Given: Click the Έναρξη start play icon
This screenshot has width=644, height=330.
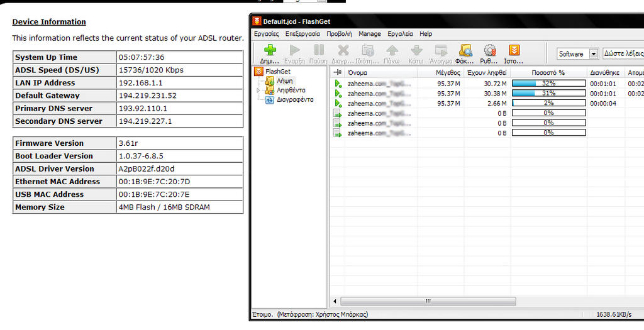Looking at the screenshot, I should (x=294, y=50).
